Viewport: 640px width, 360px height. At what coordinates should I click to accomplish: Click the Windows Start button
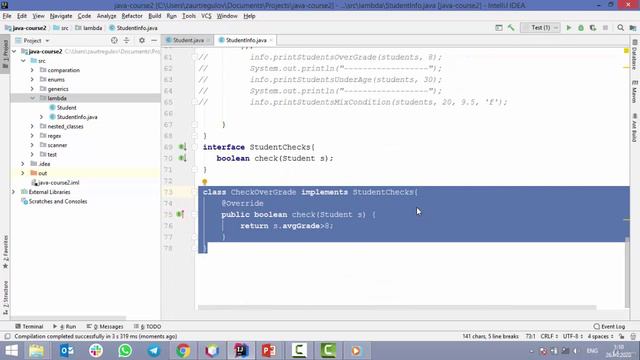[11, 351]
